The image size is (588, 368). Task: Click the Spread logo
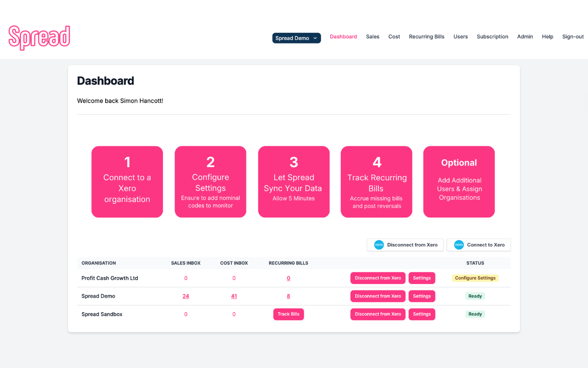pyautogui.click(x=39, y=37)
